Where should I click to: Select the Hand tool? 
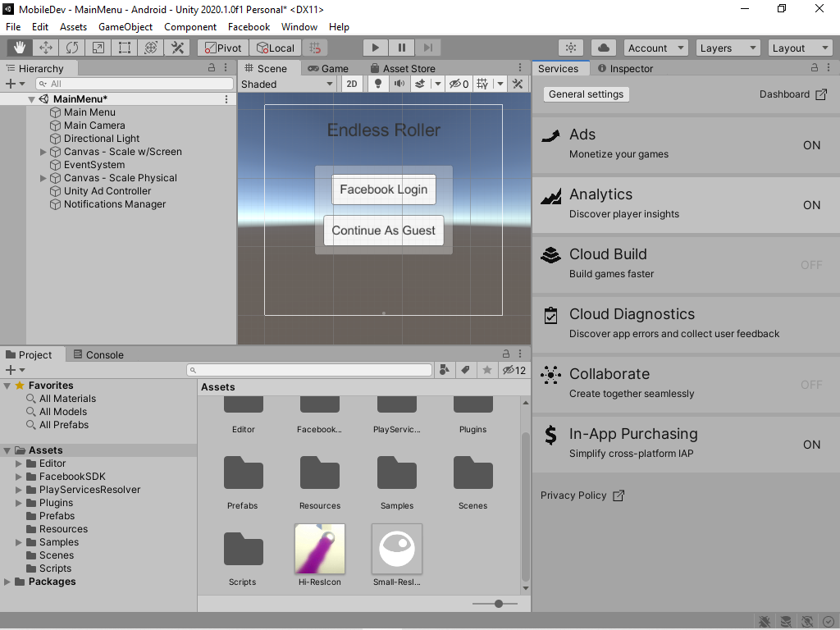[20, 48]
